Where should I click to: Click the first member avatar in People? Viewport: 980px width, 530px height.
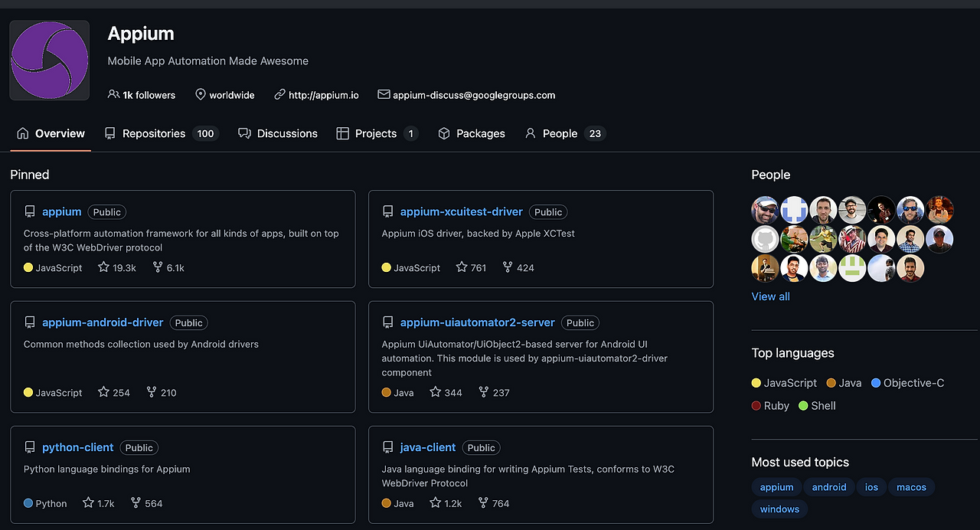pyautogui.click(x=765, y=210)
